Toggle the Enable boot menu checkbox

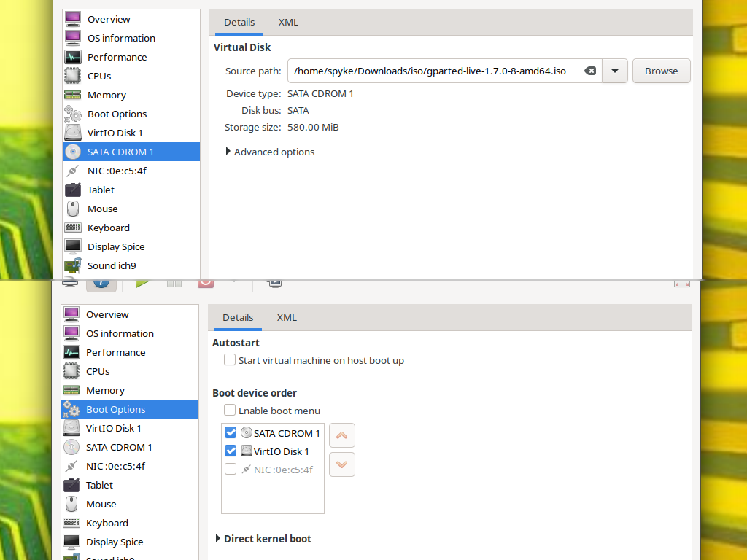pos(230,411)
